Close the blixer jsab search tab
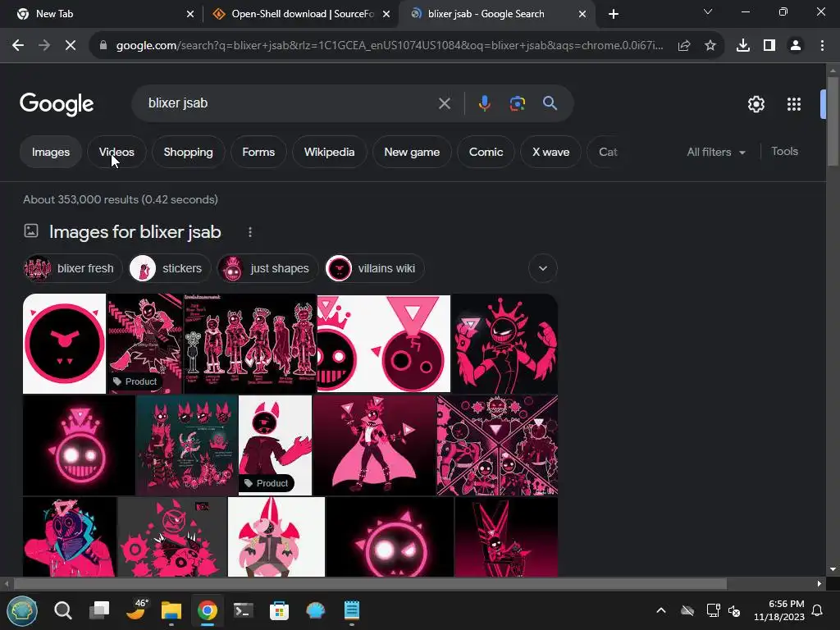Image resolution: width=840 pixels, height=630 pixels. (582, 15)
